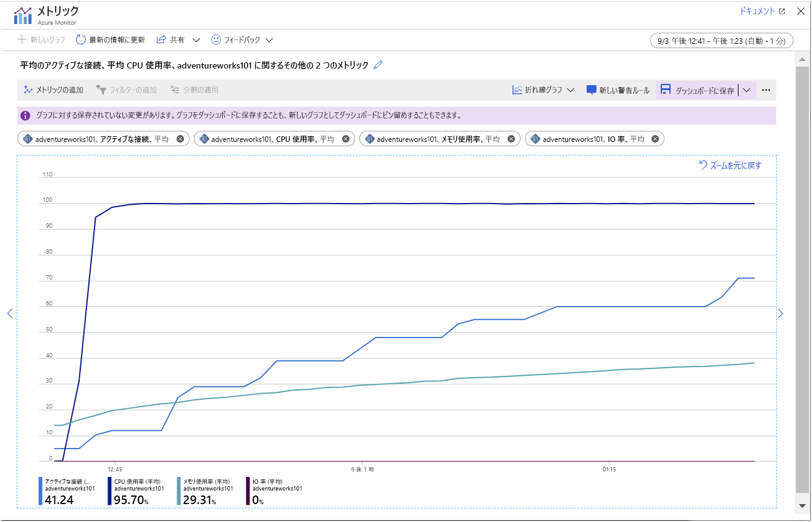Click the 41.24 legend value
Screen dimensions: 812x522
click(59, 500)
